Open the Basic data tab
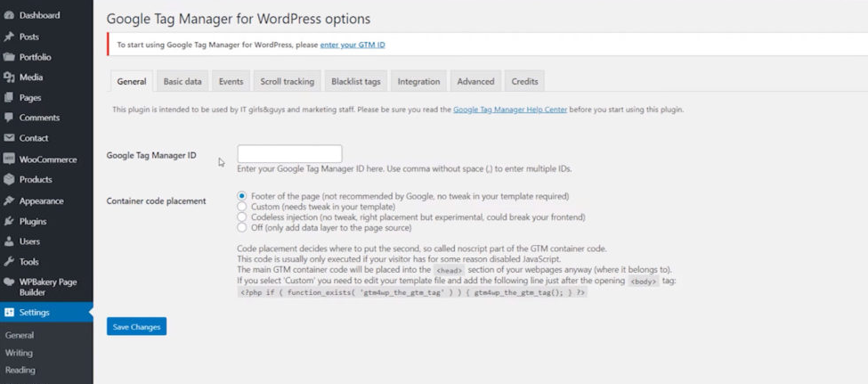The height and width of the screenshot is (384, 868). point(183,81)
